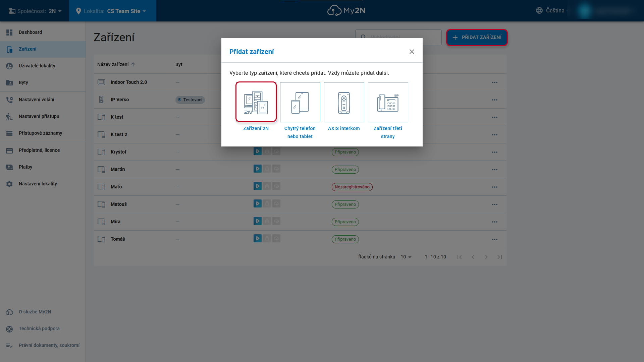This screenshot has height=362, width=644.
Task: Go to the next page of devices
Action: pos(486,257)
